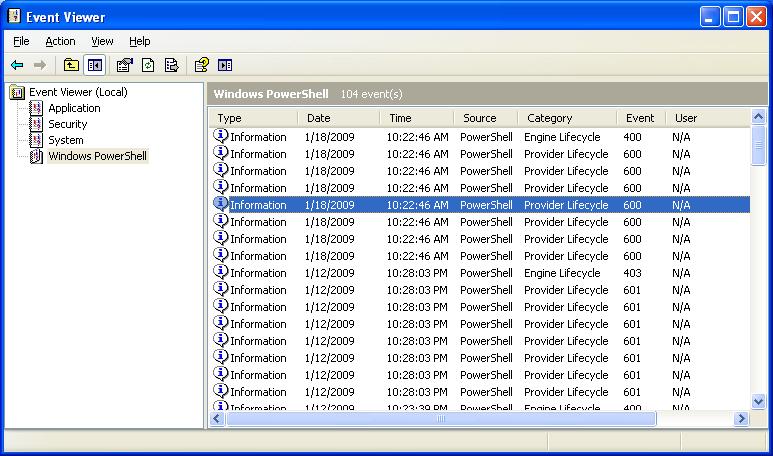The width and height of the screenshot is (773, 456).
Task: Select Event Viewer (Local) root node
Action: (x=78, y=92)
